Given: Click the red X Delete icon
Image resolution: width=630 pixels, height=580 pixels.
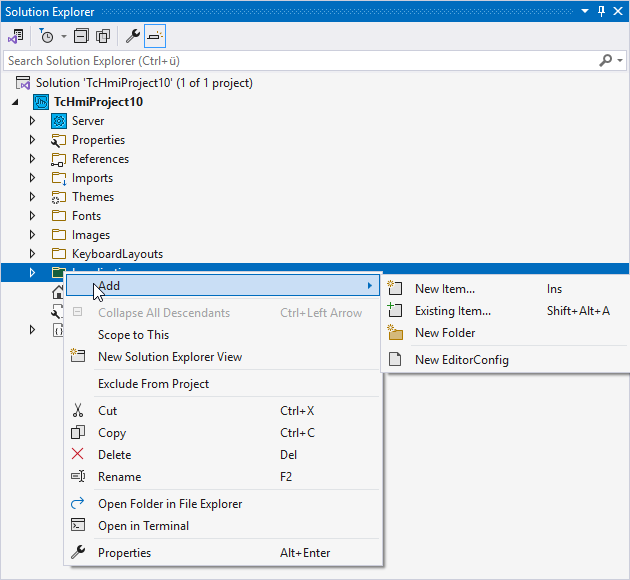Looking at the screenshot, I should 78,454.
